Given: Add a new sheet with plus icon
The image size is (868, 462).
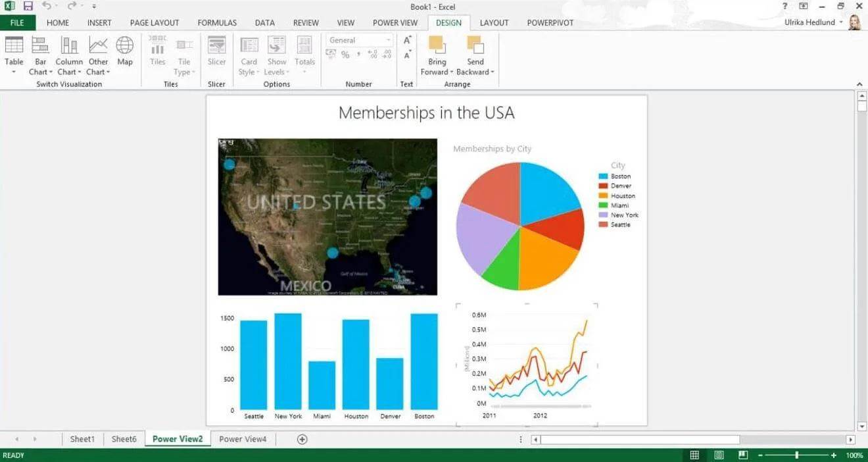Looking at the screenshot, I should (302, 439).
